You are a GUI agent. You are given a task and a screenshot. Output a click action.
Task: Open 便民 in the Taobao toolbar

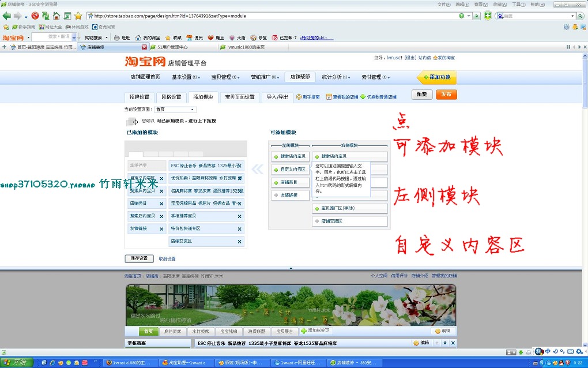click(x=195, y=38)
